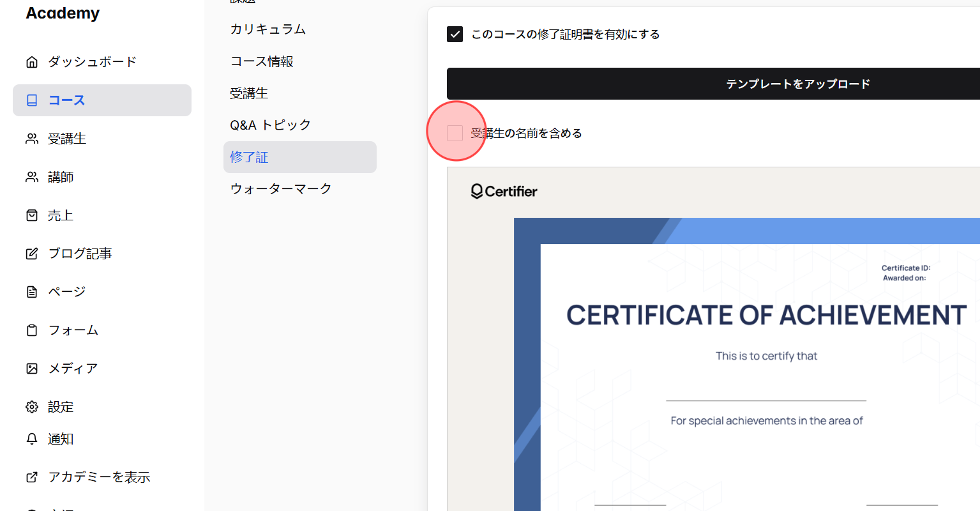The width and height of the screenshot is (980, 511).
Task: Open pages using the ページ document icon
Action: (31, 291)
